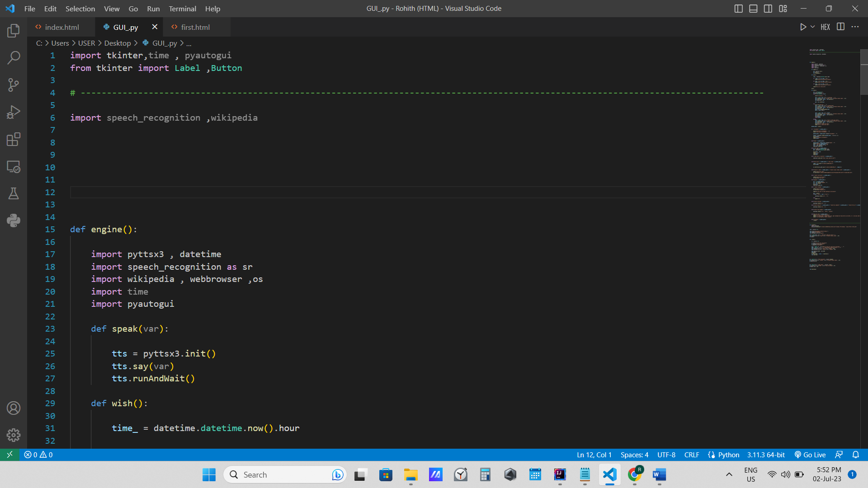Open the Explorer view in activity bar

(x=14, y=31)
